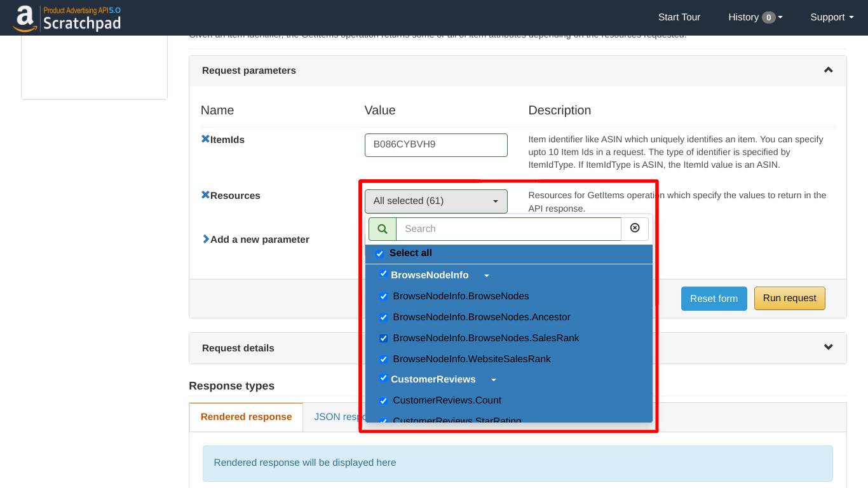Uncheck BrowseNodeInfo.WebsiteSalesRank
868x488 pixels.
(383, 359)
